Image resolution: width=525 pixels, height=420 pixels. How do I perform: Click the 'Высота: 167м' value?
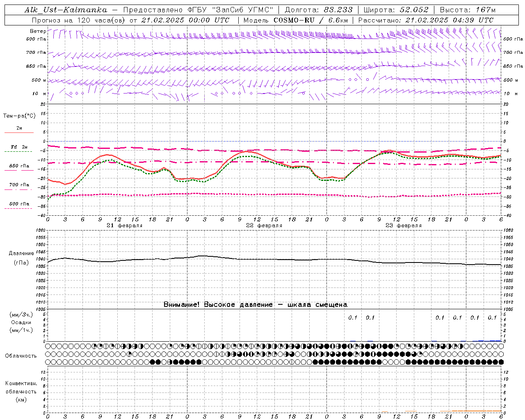coord(468,10)
